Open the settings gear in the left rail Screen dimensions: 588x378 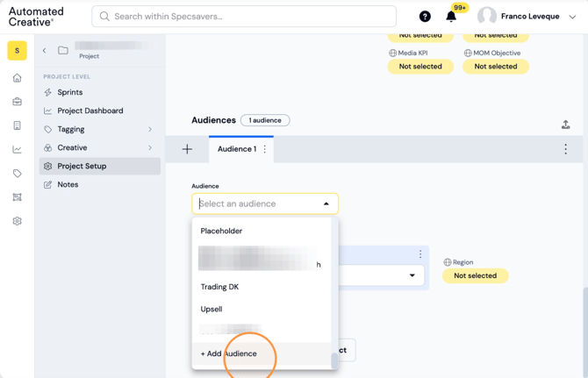pyautogui.click(x=17, y=221)
